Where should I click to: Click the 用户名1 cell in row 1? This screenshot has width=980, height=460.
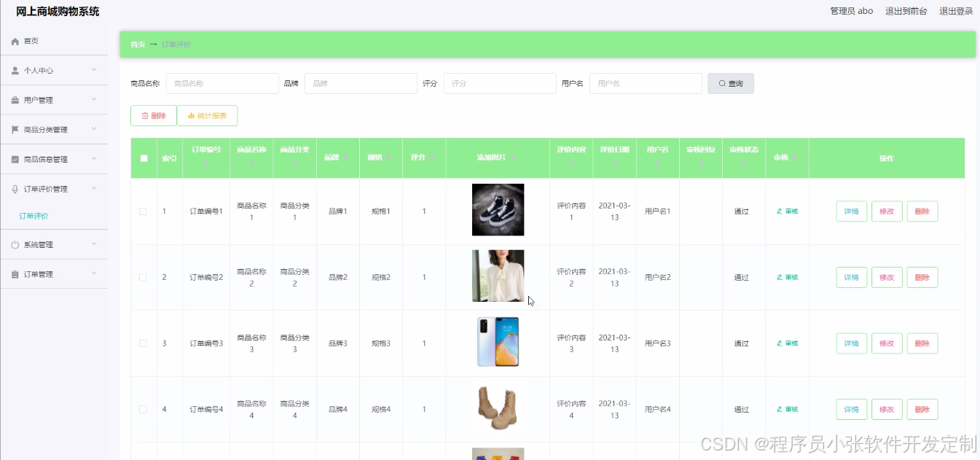(x=657, y=211)
